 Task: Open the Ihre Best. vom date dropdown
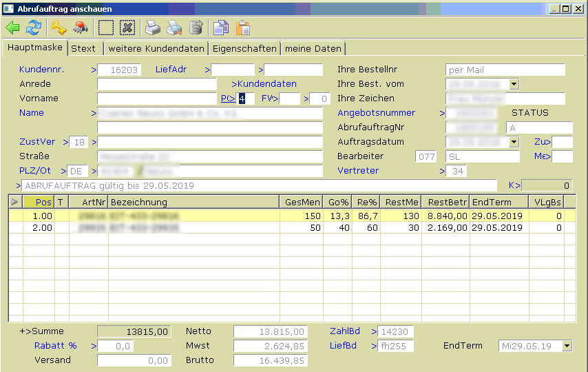514,84
